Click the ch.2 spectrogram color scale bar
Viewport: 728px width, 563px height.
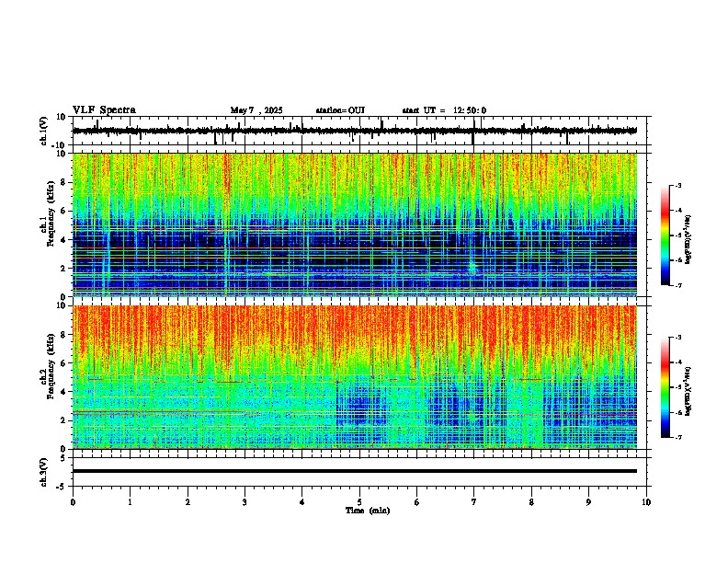[665, 387]
